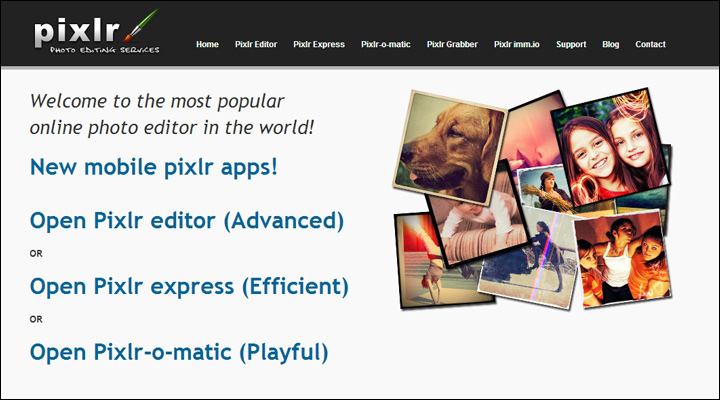
Task: Launch Open Pixlr express (Efficient)
Action: coord(189,287)
